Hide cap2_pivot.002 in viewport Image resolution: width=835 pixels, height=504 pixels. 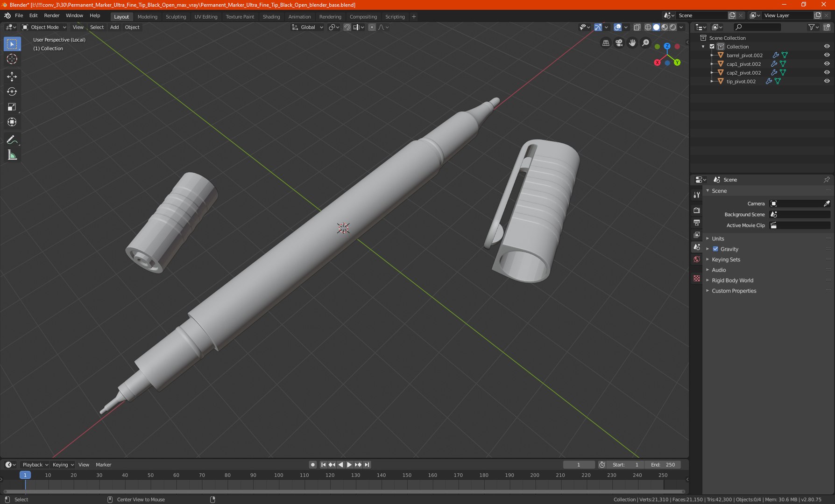(x=827, y=72)
